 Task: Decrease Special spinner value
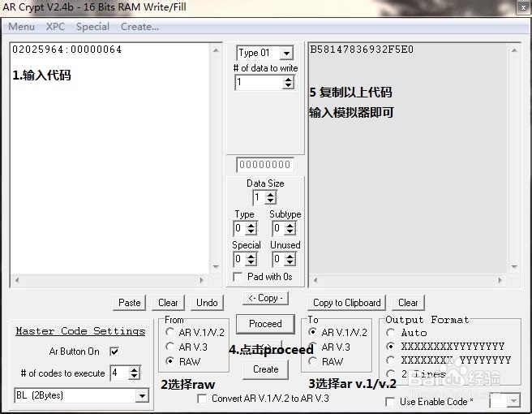251,262
